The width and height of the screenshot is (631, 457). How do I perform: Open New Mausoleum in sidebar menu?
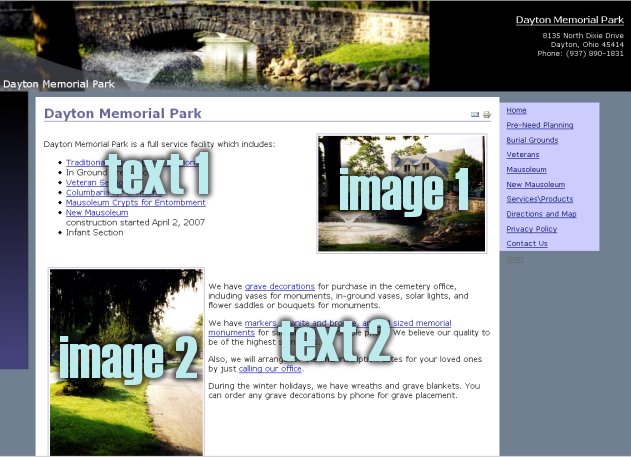[x=536, y=184]
